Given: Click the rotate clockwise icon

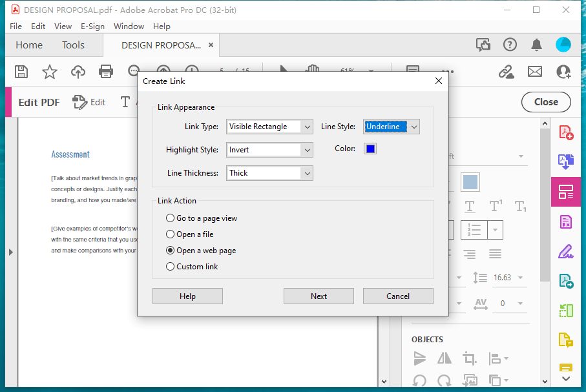Looking at the screenshot, I should tap(445, 380).
